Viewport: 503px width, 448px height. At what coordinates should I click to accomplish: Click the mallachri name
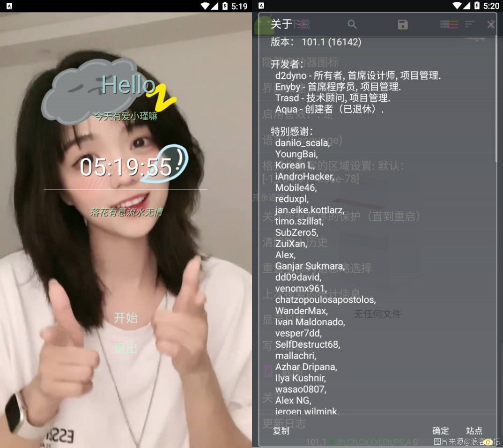(296, 356)
